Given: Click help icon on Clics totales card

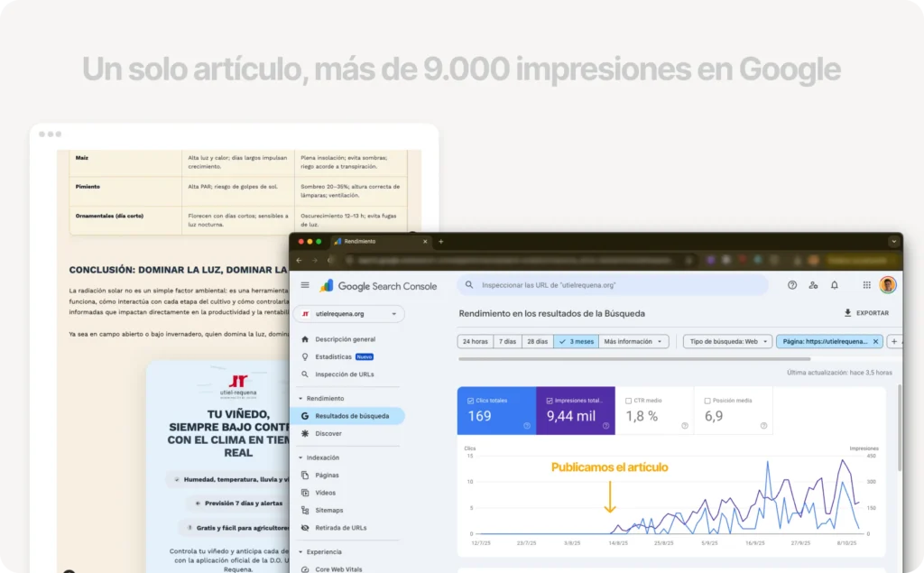Looking at the screenshot, I should tap(526, 426).
